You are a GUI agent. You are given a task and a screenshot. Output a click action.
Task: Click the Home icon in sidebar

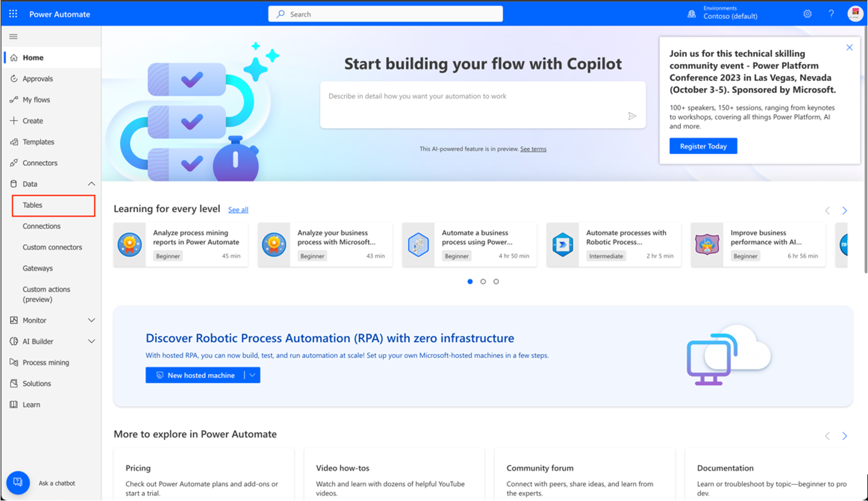tap(14, 57)
